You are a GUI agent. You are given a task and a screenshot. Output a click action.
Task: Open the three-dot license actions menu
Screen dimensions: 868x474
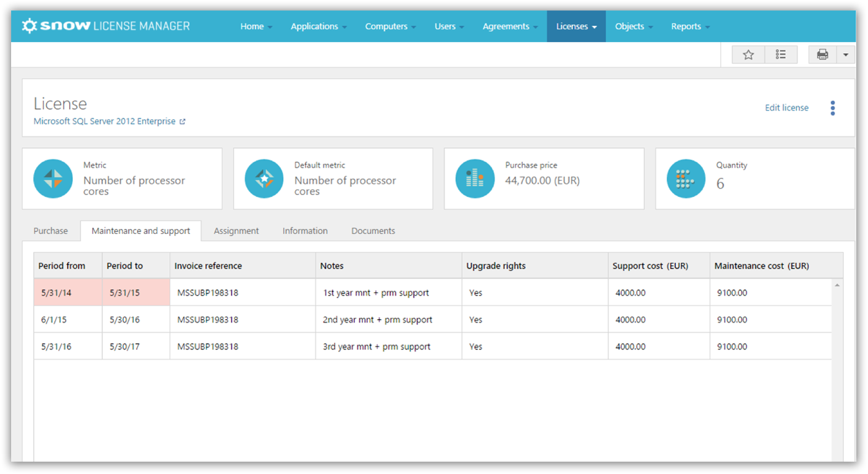(x=833, y=108)
